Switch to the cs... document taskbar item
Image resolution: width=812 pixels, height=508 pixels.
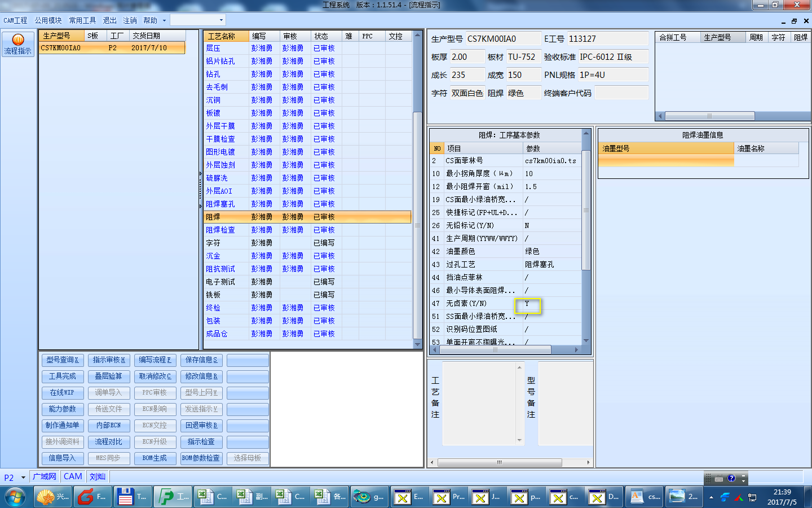point(643,497)
